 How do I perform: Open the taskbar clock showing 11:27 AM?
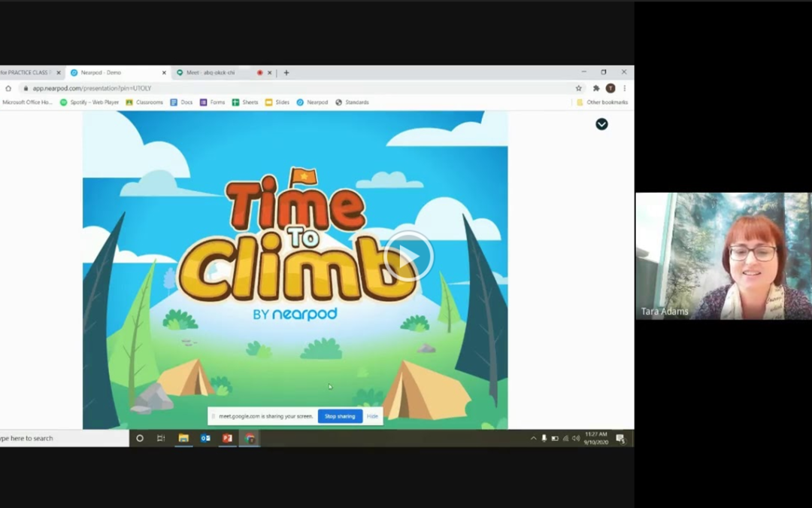tap(596, 438)
